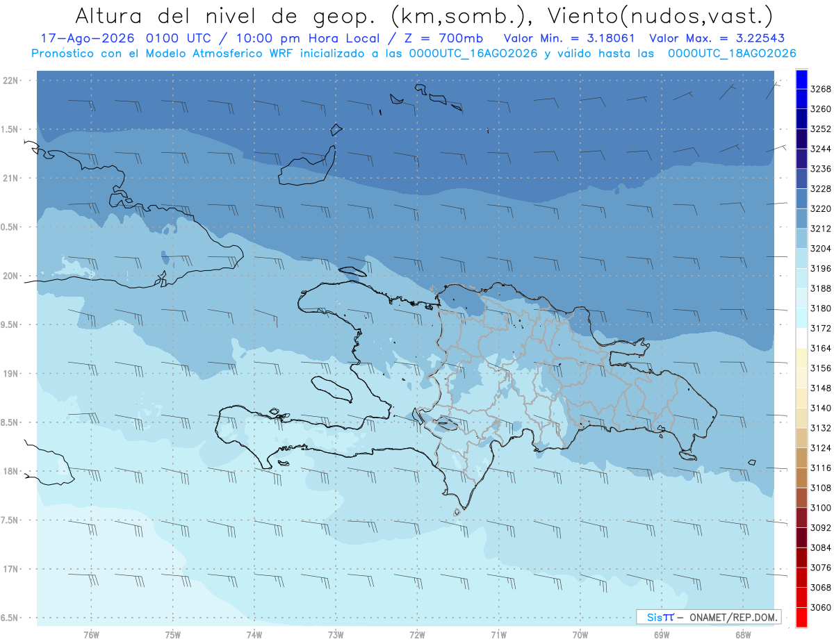Image resolution: width=834 pixels, height=644 pixels.
Task: Click the '6.5N' latitude label
Action: pos(8,618)
